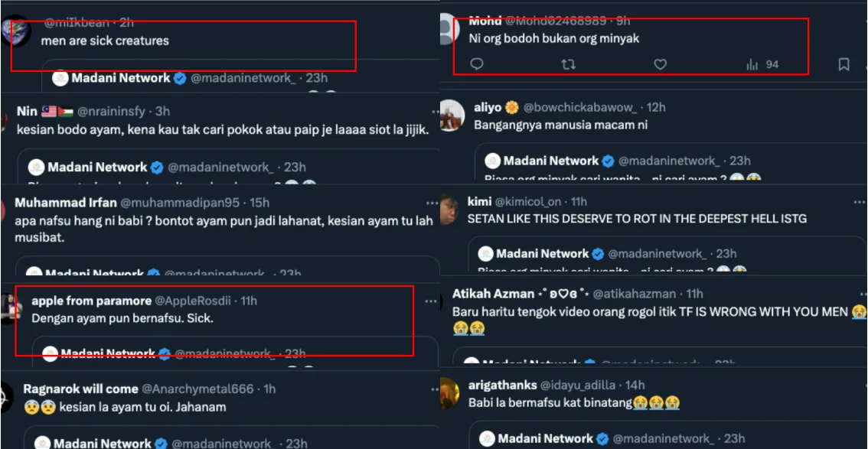Expand more menu on Muhammad Irfan's tweet
Image resolution: width=868 pixels, height=449 pixels.
pyautogui.click(x=432, y=203)
